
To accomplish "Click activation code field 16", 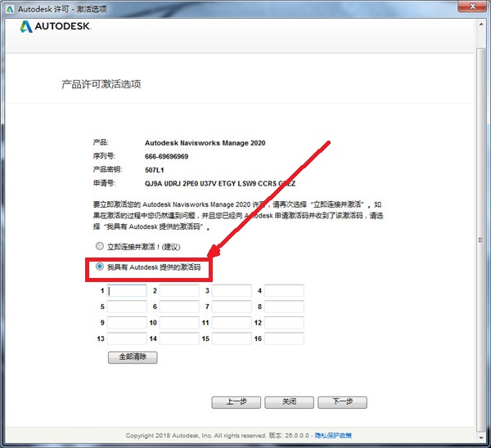I will coord(284,338).
